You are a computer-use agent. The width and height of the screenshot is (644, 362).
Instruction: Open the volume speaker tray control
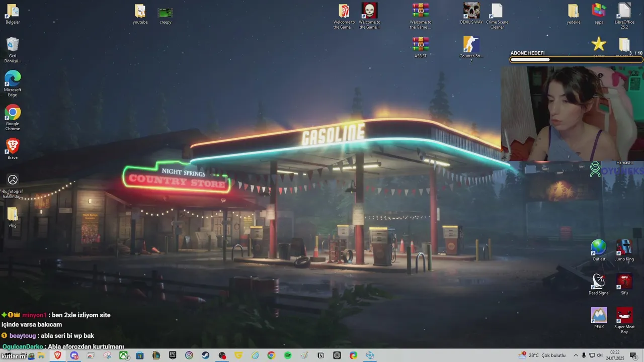click(599, 355)
